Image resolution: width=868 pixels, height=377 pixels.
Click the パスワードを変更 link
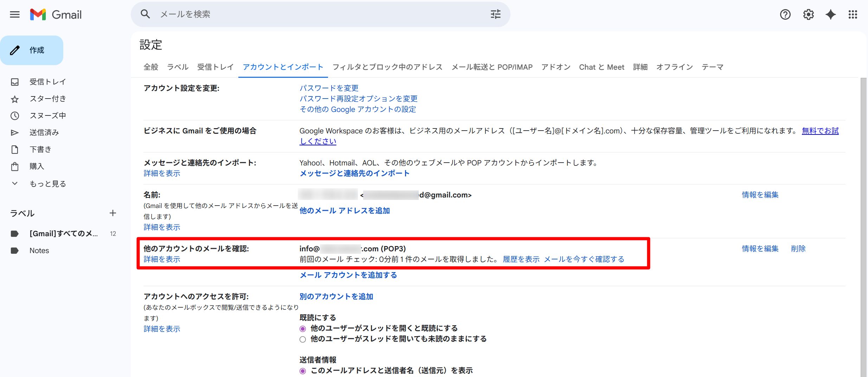click(329, 88)
